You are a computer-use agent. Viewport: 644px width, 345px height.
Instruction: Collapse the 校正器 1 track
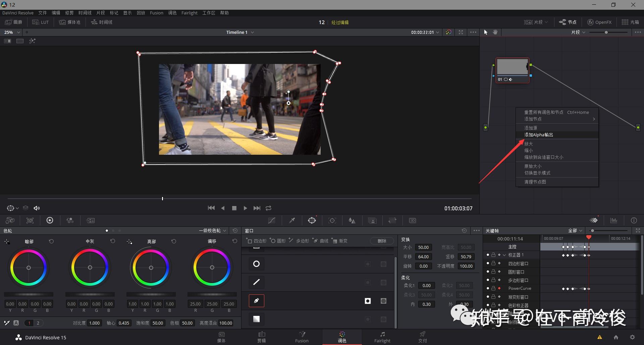pyautogui.click(x=504, y=255)
